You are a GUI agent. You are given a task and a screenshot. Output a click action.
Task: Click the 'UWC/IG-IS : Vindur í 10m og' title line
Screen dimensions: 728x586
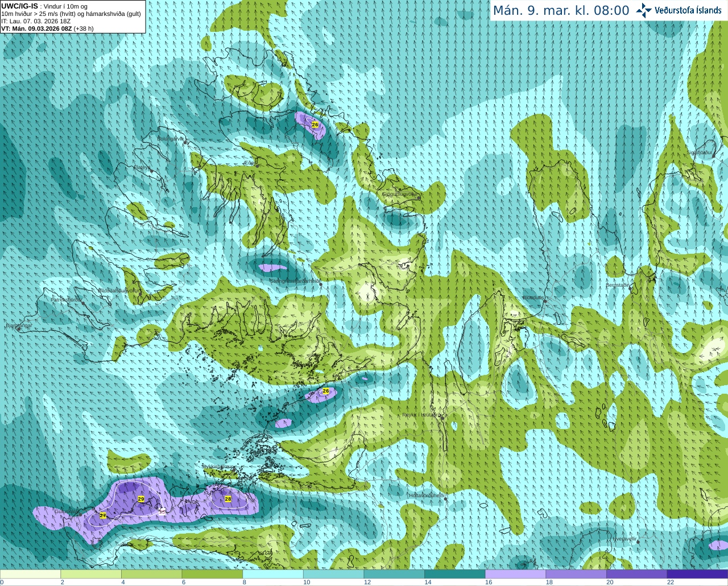click(44, 6)
